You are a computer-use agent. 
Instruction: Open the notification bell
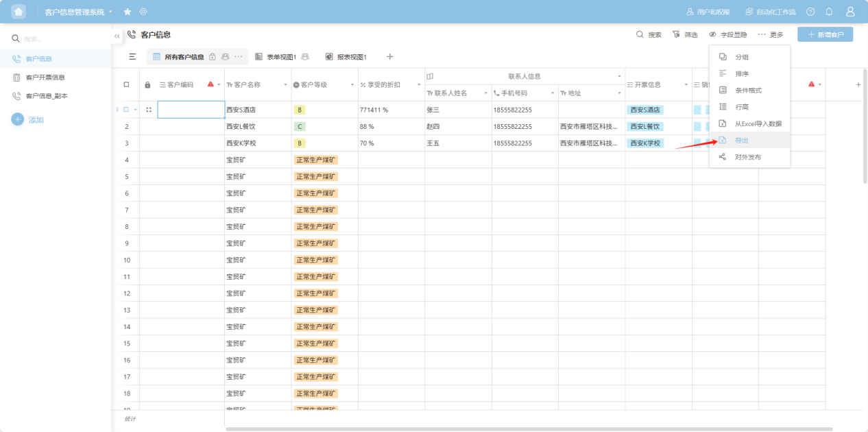tap(829, 12)
